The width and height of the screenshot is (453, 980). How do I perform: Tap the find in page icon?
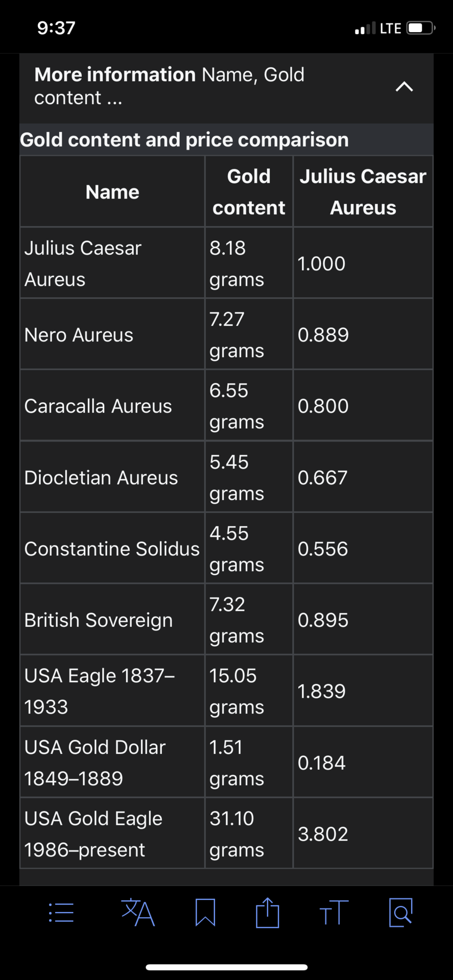pyautogui.click(x=401, y=913)
